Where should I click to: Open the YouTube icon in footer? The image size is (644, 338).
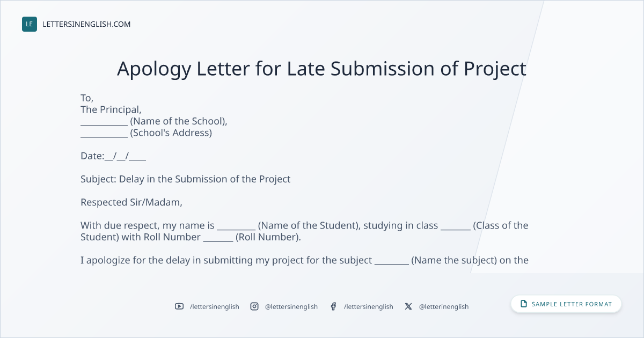(x=179, y=306)
